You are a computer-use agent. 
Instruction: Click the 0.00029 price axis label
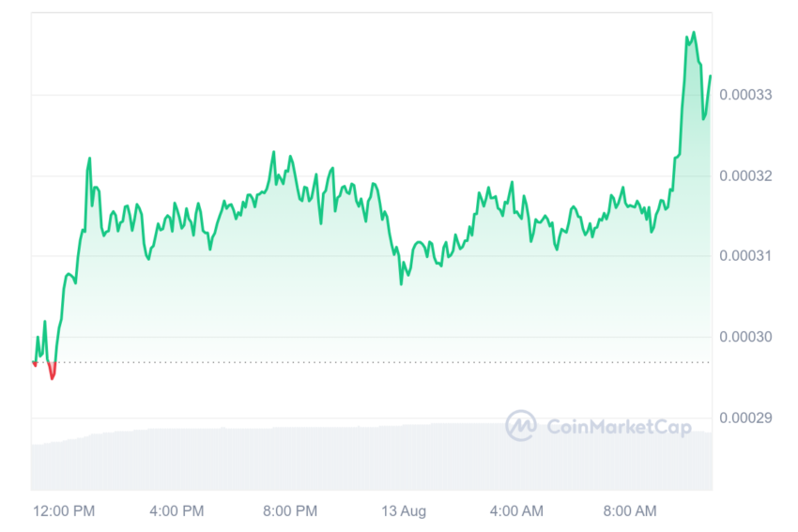pos(745,418)
